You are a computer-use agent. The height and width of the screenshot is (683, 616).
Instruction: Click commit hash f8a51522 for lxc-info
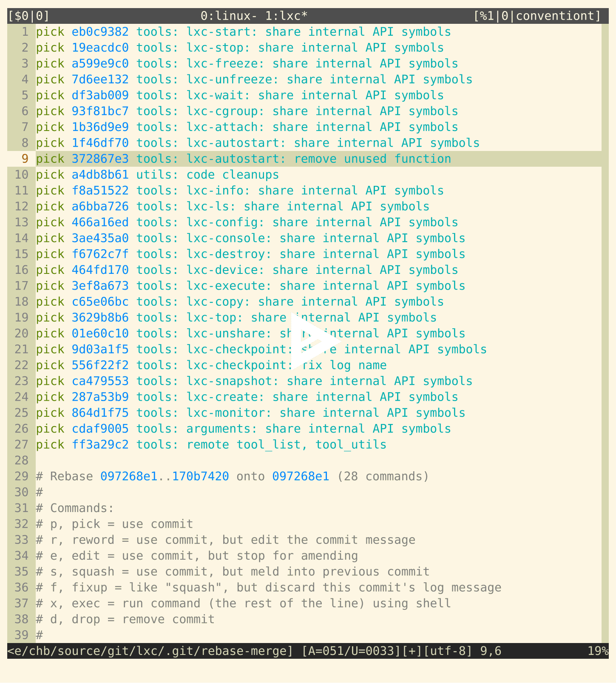100,191
